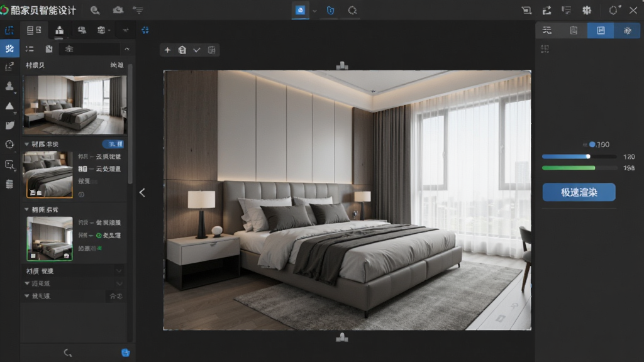Click the magnifier search icon in title bar
The image size is (644, 362).
[95, 10]
